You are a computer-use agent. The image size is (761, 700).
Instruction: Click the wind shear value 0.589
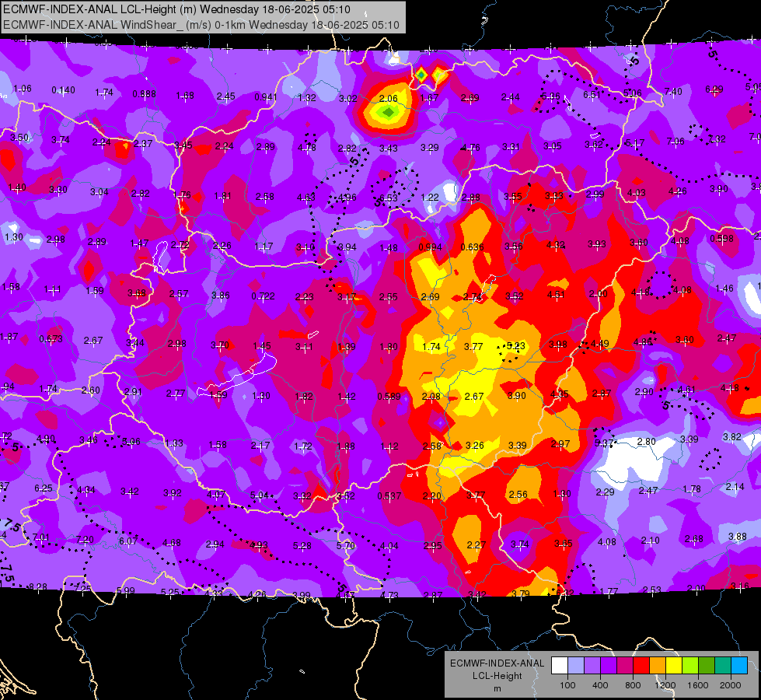point(389,397)
